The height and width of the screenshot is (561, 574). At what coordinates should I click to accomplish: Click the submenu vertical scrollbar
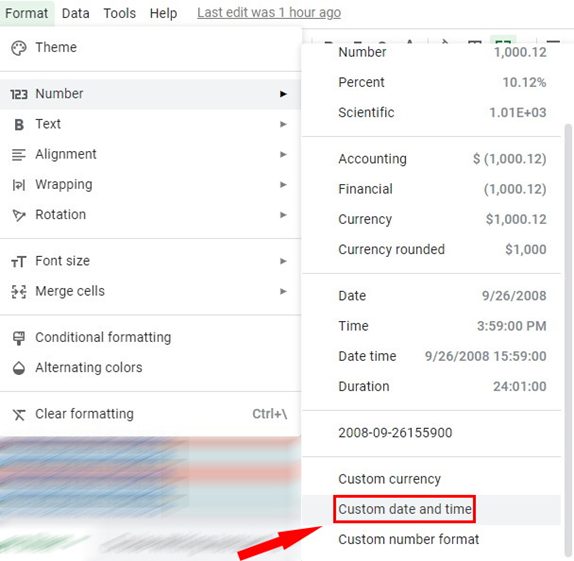tap(568, 341)
